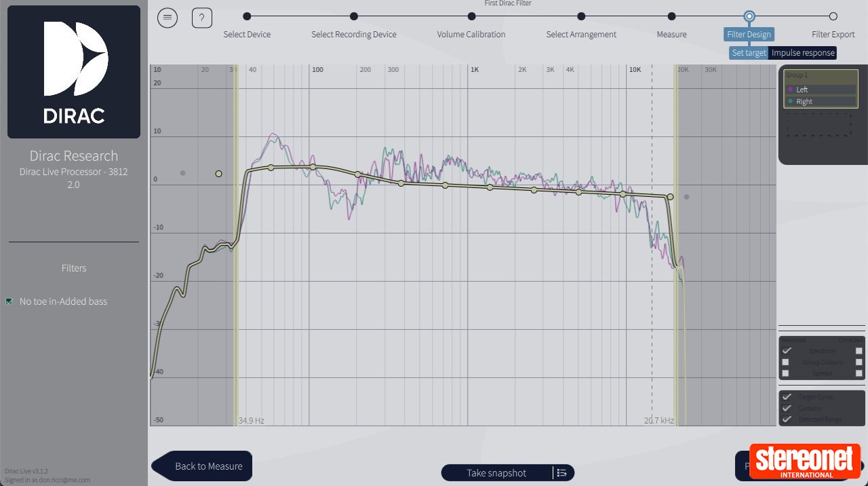Click the Filter Export step circle
The height and width of the screenshot is (486, 868).
click(x=833, y=16)
